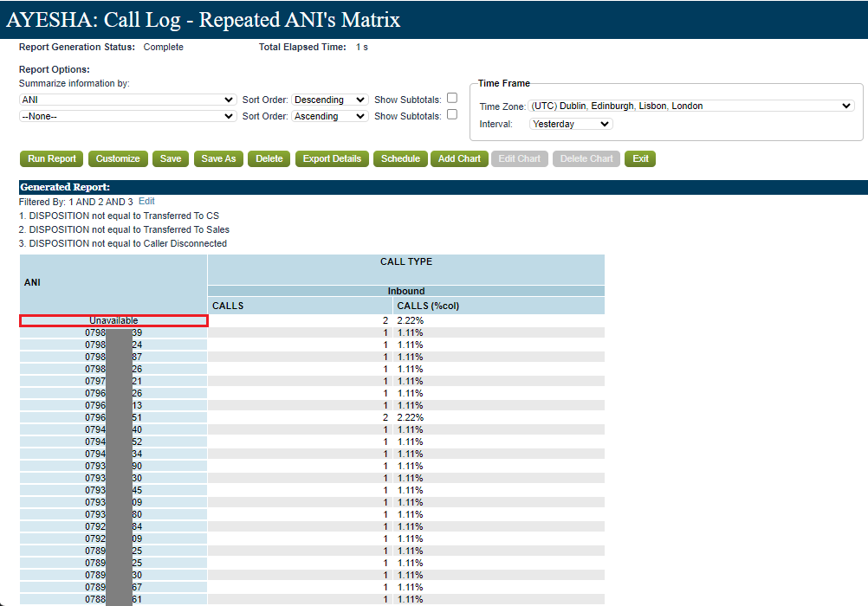Viewport: 868px width, 606px height.
Task: Click filter line Transferred To Sales
Action: [124, 229]
